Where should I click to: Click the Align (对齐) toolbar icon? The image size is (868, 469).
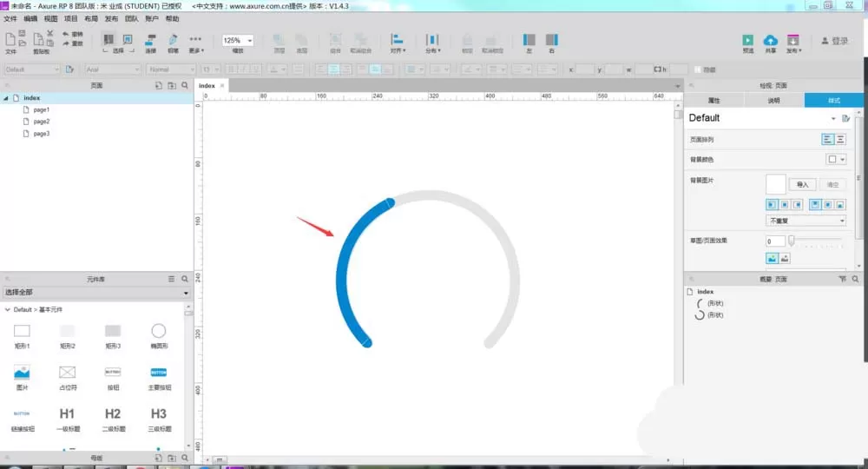(397, 39)
